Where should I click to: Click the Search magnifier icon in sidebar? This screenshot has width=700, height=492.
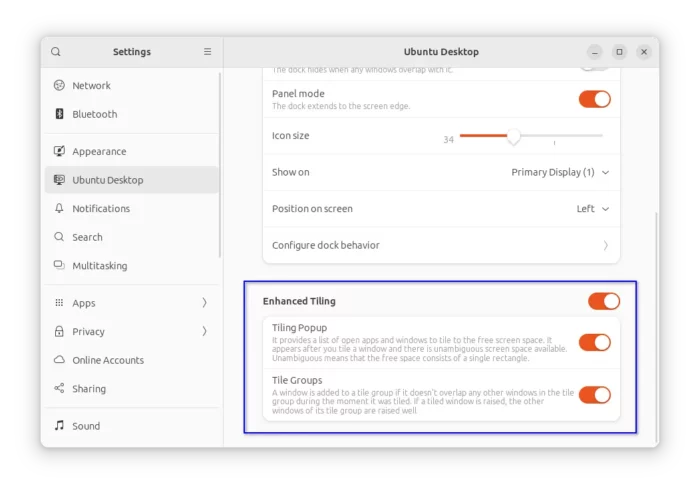(x=59, y=237)
